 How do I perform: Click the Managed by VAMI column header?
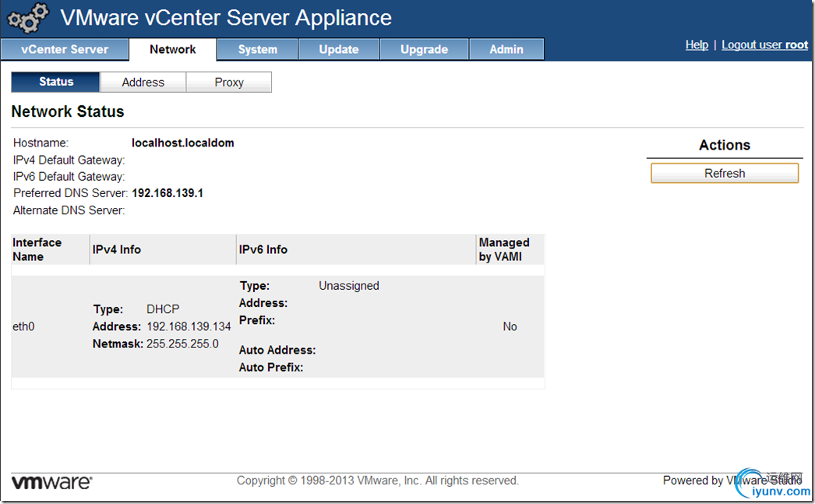[504, 249]
